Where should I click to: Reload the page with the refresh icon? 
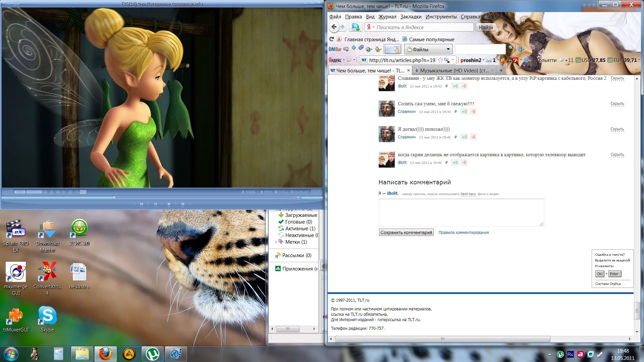click(x=331, y=39)
